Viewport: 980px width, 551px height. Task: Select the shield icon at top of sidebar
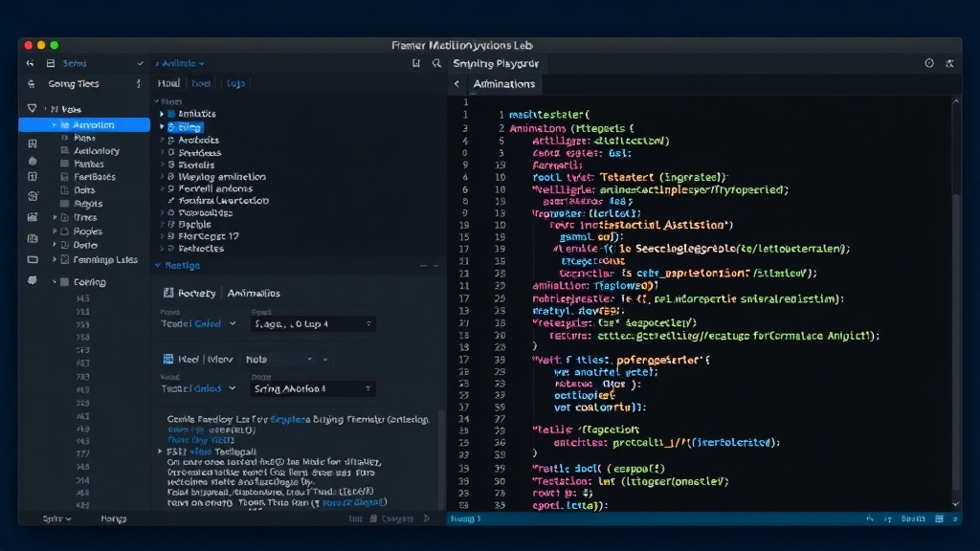pyautogui.click(x=32, y=108)
